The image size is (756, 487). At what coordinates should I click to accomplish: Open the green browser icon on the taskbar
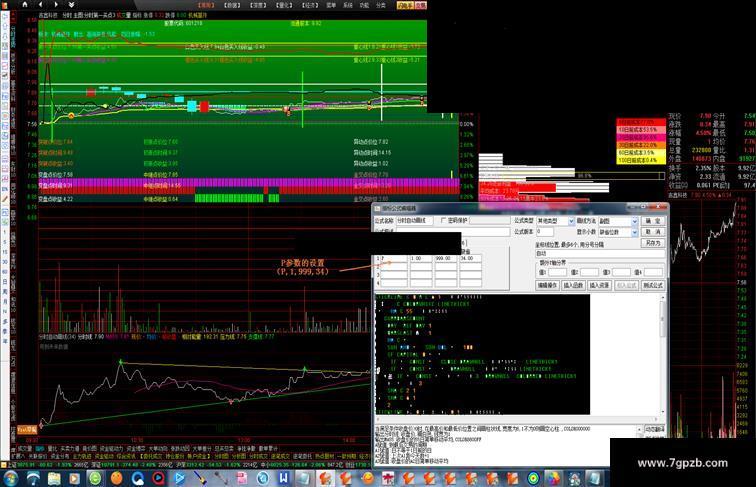pos(95,478)
